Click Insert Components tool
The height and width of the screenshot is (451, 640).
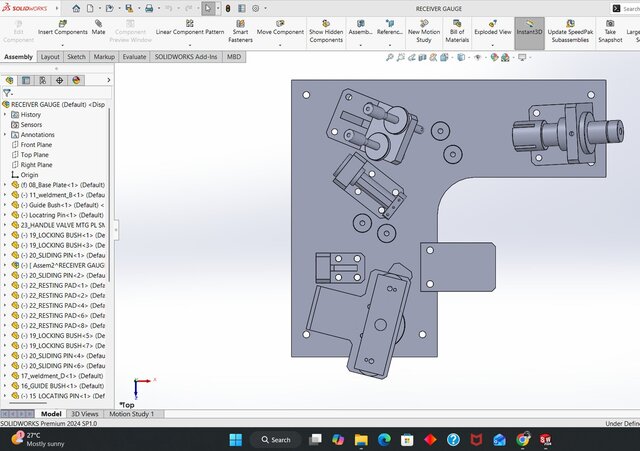point(62,28)
